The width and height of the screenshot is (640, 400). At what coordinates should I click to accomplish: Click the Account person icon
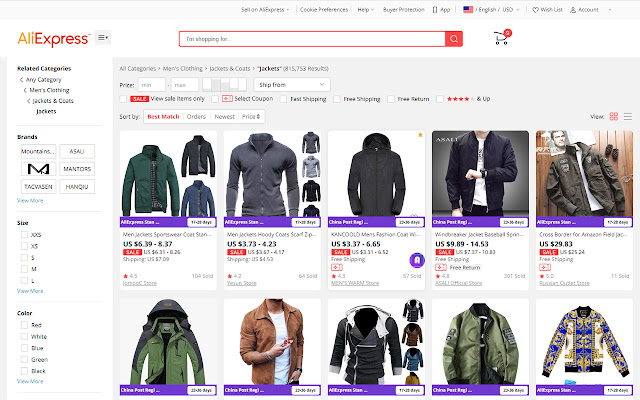point(573,10)
